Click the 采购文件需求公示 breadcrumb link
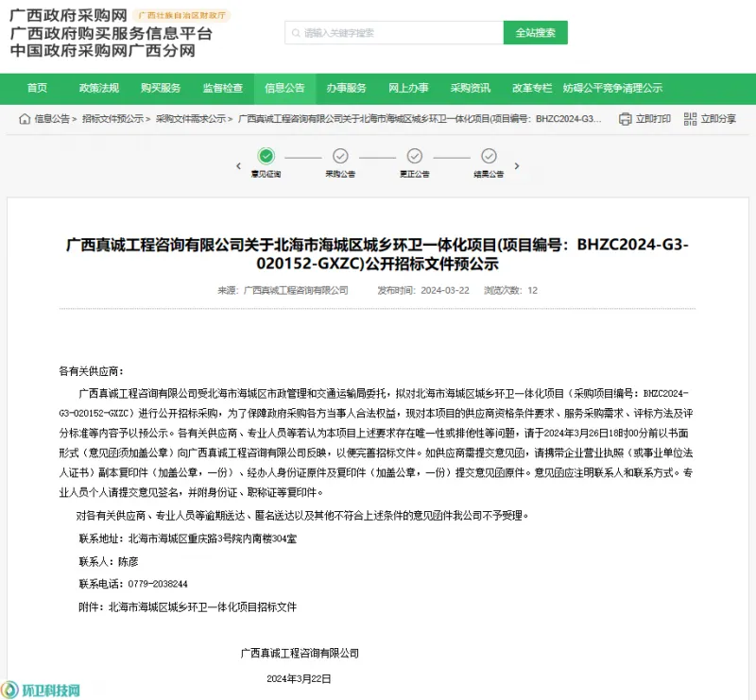The image size is (756, 700). click(190, 119)
